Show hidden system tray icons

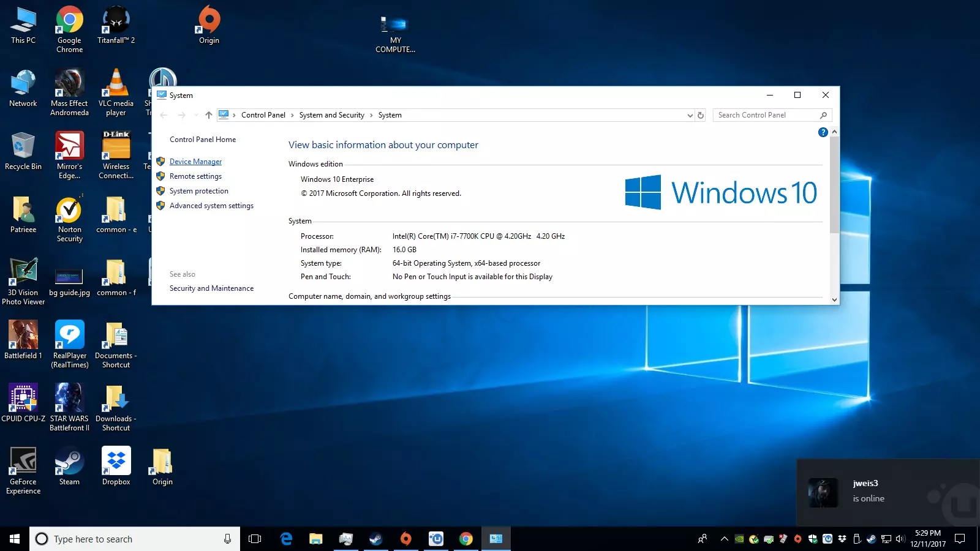point(724,539)
